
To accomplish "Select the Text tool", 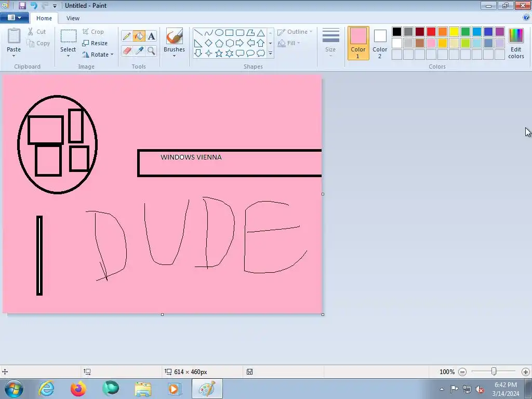I will pos(151,36).
